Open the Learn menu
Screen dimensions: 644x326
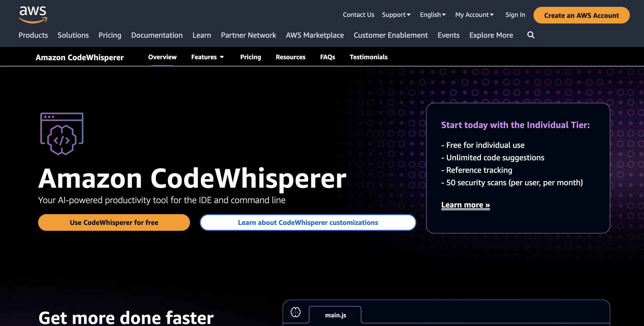[x=202, y=35]
